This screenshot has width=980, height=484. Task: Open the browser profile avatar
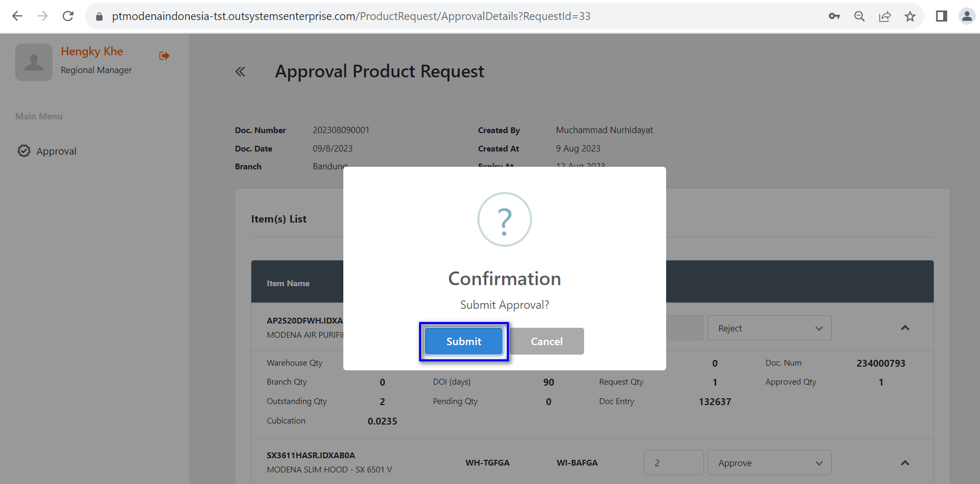(x=966, y=16)
